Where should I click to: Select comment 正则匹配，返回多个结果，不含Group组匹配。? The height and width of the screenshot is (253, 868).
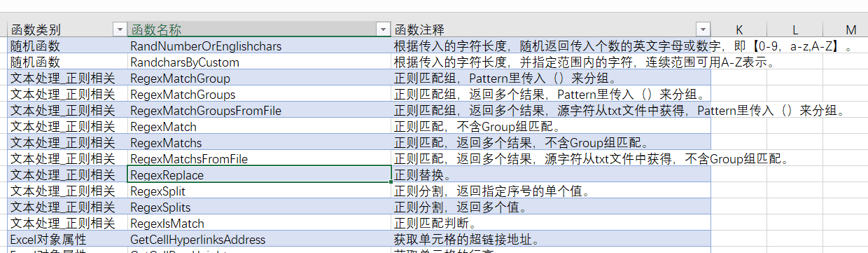tap(551, 143)
